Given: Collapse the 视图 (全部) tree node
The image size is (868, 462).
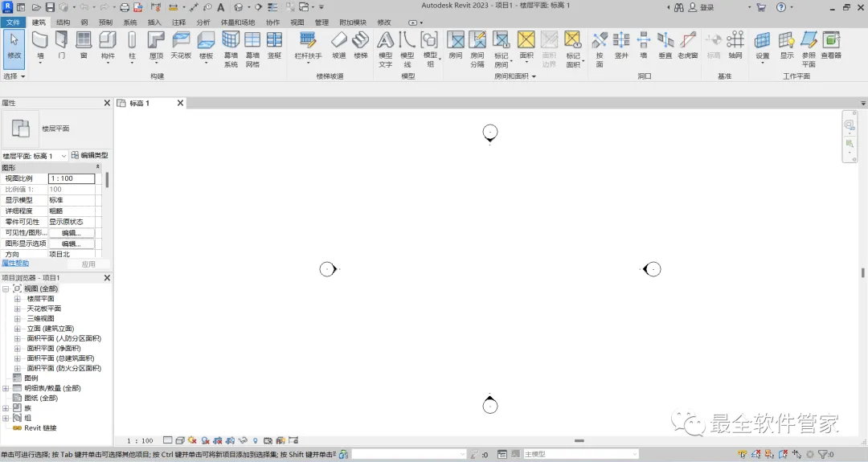Looking at the screenshot, I should pos(6,288).
